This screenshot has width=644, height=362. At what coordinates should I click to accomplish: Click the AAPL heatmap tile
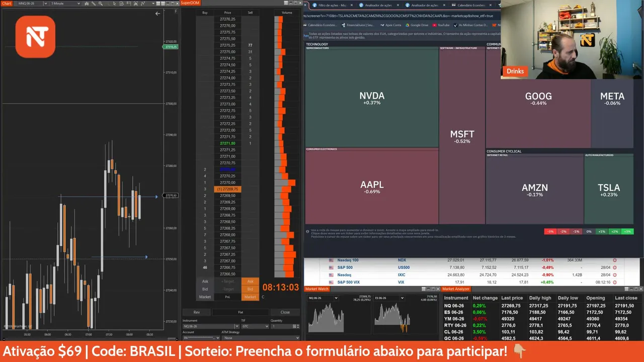pyautogui.click(x=372, y=187)
